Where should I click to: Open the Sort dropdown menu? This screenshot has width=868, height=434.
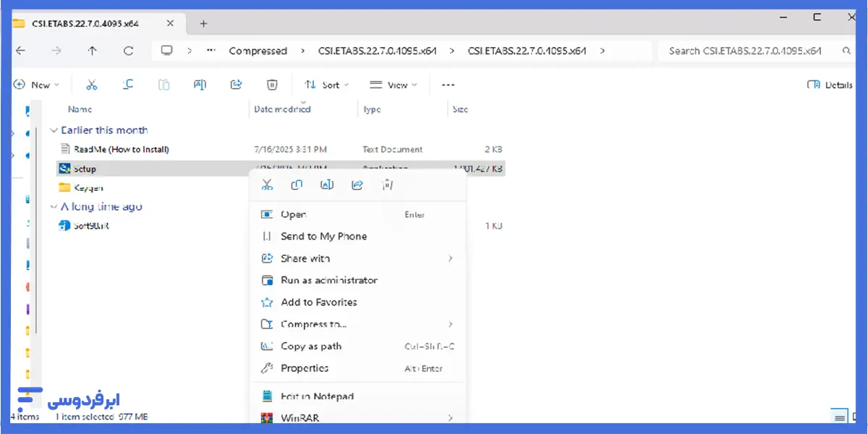326,85
